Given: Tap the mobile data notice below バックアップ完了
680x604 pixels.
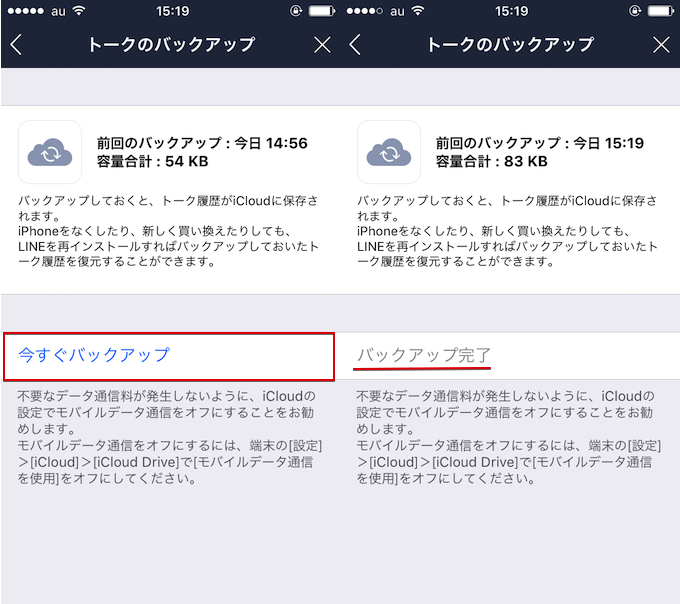Looking at the screenshot, I should (x=507, y=437).
